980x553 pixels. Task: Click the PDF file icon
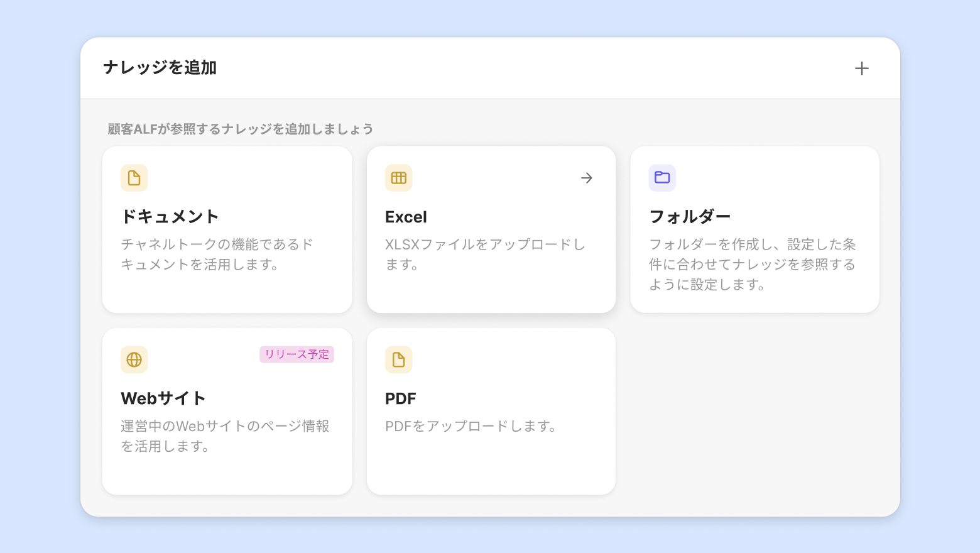398,359
